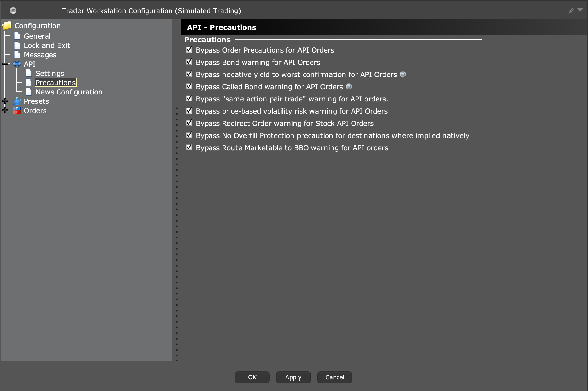Click info icon beside Called Bond warning
The height and width of the screenshot is (391, 588).
click(x=349, y=87)
